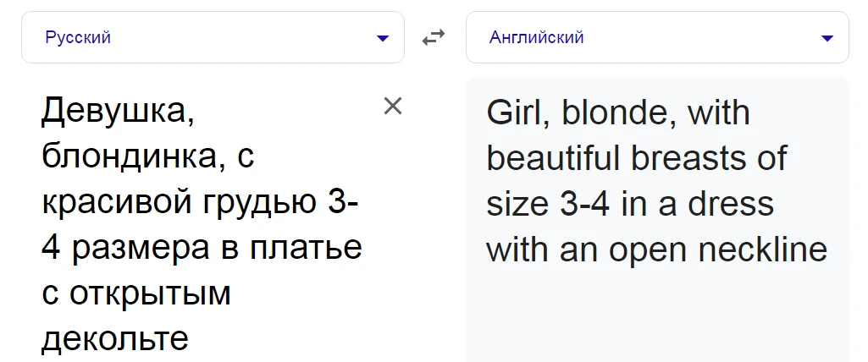Open the Русский source language selector
Image resolution: width=868 pixels, height=362 pixels.
point(213,37)
